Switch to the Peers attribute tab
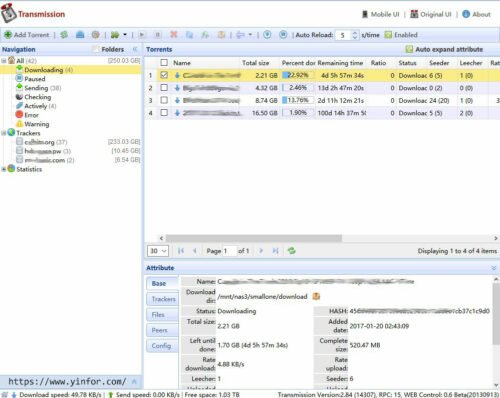This screenshot has width=500, height=398. pyautogui.click(x=163, y=330)
